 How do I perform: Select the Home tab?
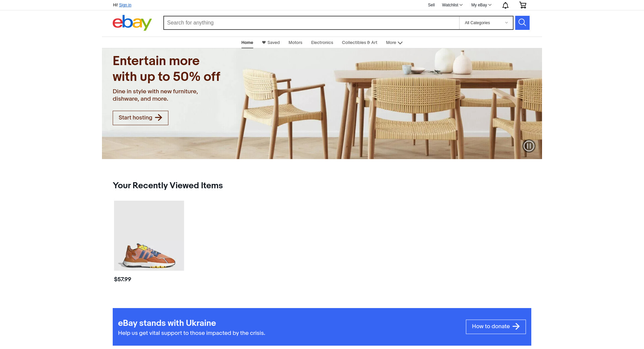[247, 43]
